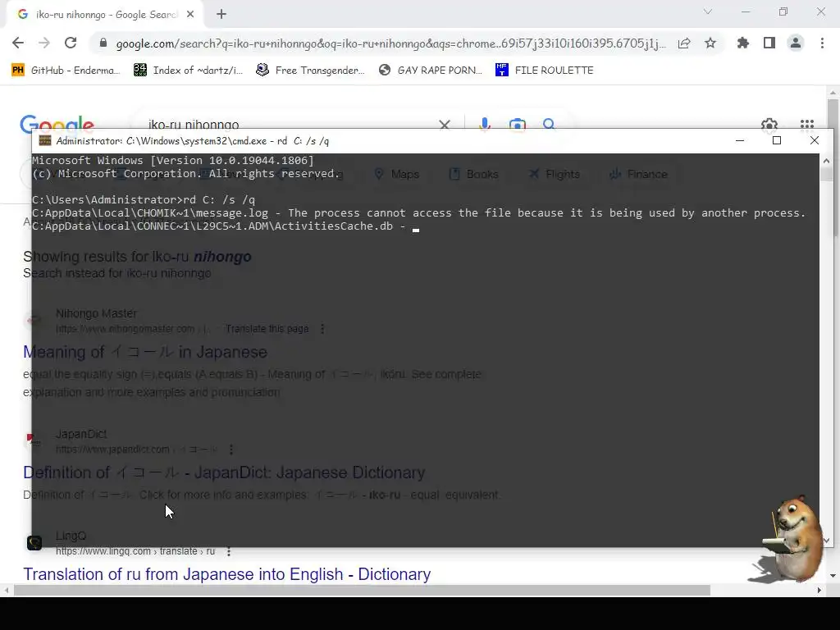Screen dimensions: 840x630
Task: Bookmark this page with star icon
Action: point(710,43)
